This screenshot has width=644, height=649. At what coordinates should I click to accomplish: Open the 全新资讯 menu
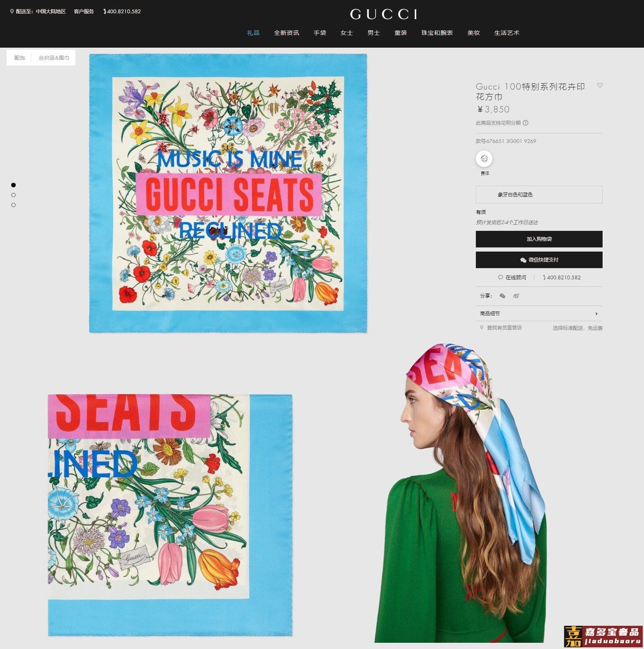click(x=286, y=33)
